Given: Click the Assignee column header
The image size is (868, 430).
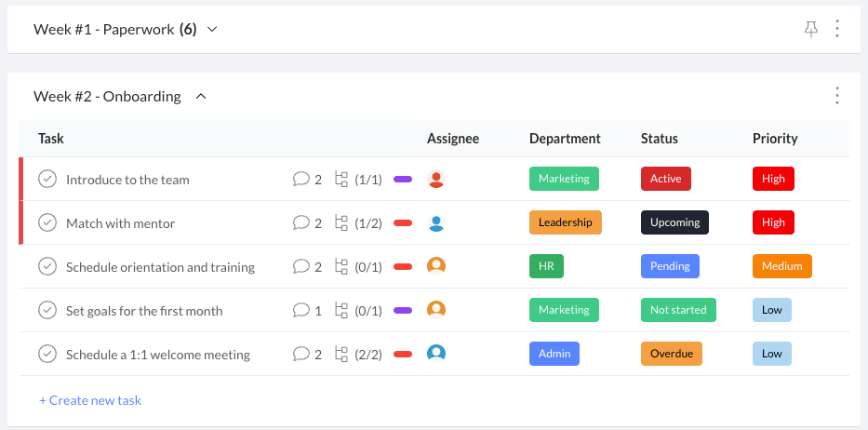Looking at the screenshot, I should point(453,139).
